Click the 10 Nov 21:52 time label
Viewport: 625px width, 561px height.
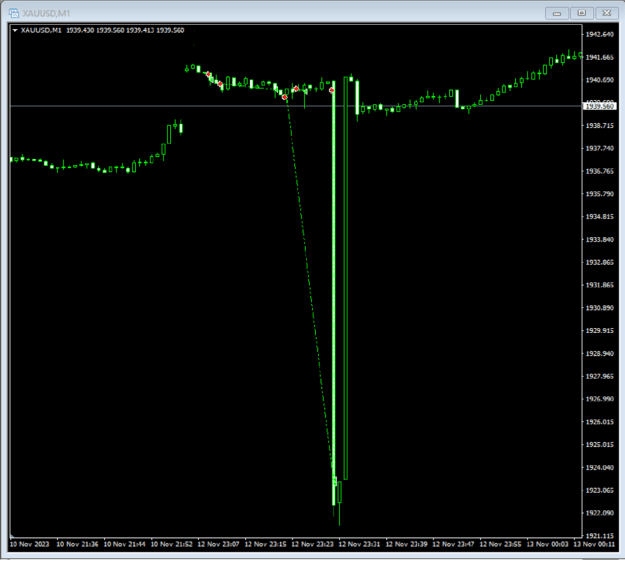[x=171, y=544]
